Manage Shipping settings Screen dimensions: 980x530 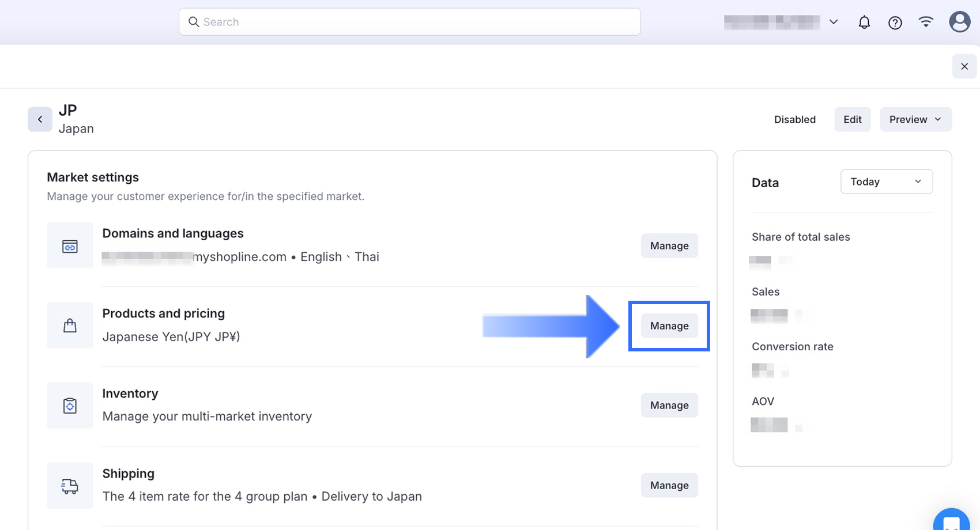click(669, 485)
